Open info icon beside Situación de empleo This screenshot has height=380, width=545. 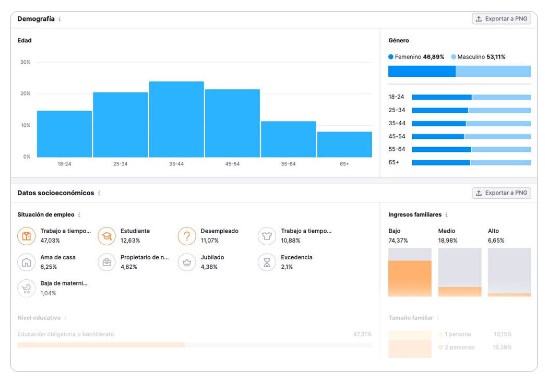(79, 215)
